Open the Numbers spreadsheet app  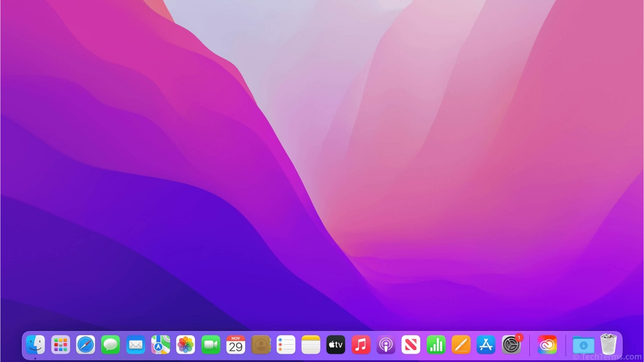tap(436, 345)
